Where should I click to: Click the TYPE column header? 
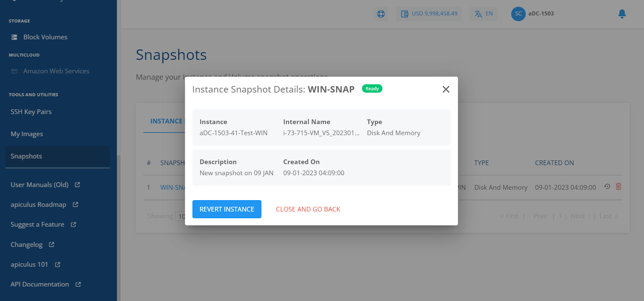pyautogui.click(x=481, y=163)
